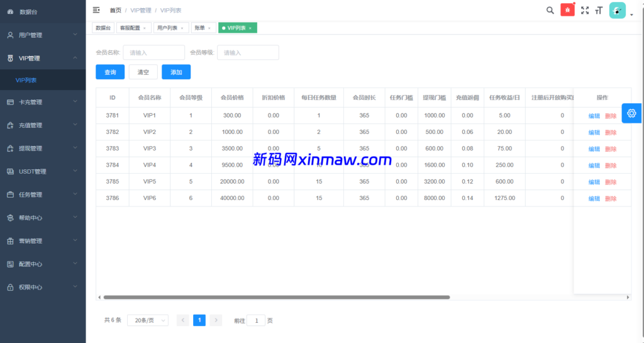This screenshot has height=343, width=644.
Task: Click the previous page arrow
Action: pyautogui.click(x=183, y=320)
